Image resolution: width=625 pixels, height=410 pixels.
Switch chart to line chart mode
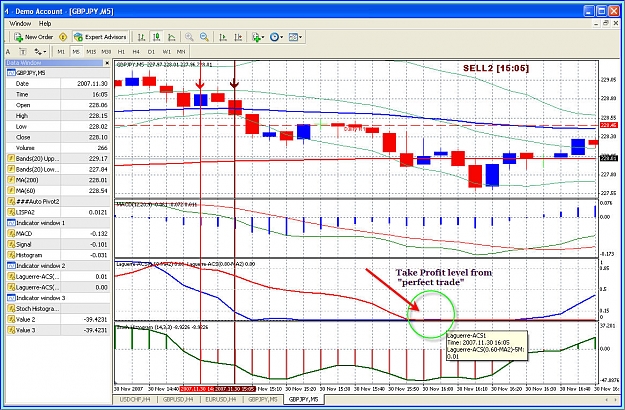pos(171,37)
